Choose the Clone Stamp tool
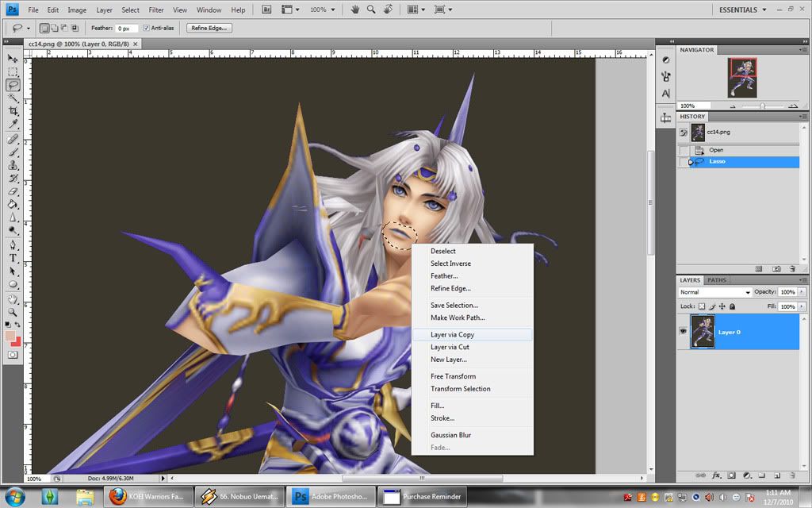Image resolution: width=812 pixels, height=508 pixels. pos(13,165)
